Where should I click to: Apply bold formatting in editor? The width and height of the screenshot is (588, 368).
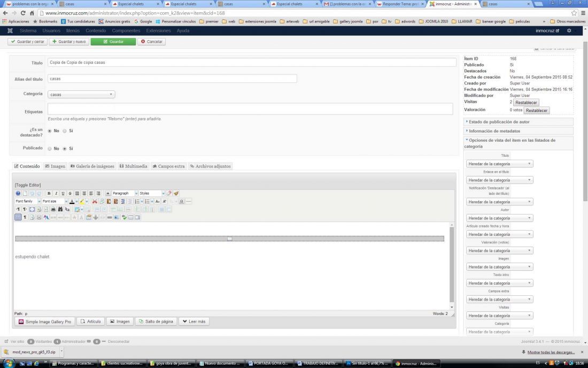(x=49, y=193)
